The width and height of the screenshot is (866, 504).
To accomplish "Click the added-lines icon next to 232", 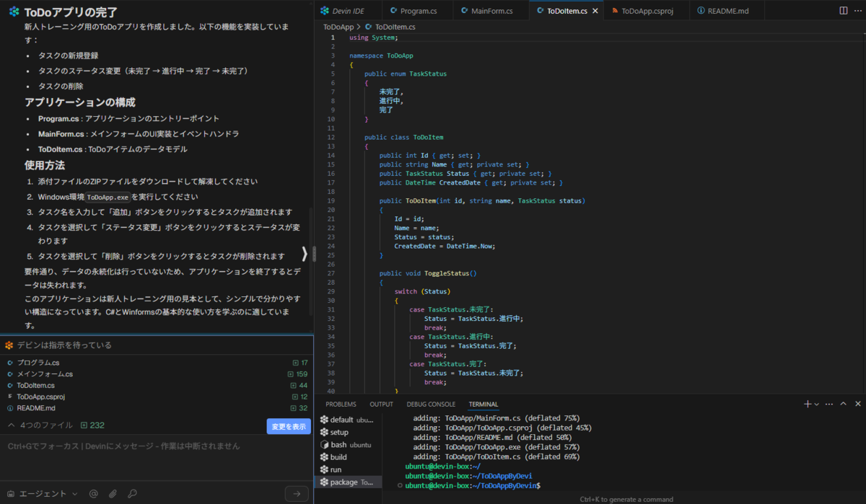I will point(84,425).
